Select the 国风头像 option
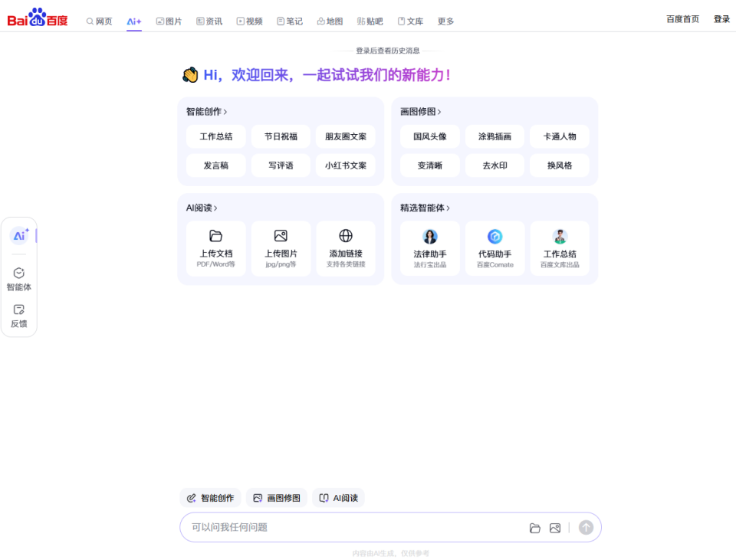The height and width of the screenshot is (560, 736). [x=430, y=136]
